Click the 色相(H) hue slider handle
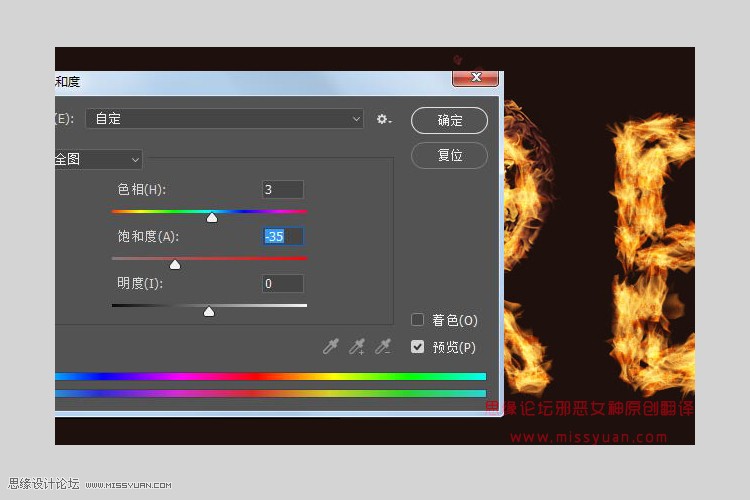750x500 pixels. 212,218
